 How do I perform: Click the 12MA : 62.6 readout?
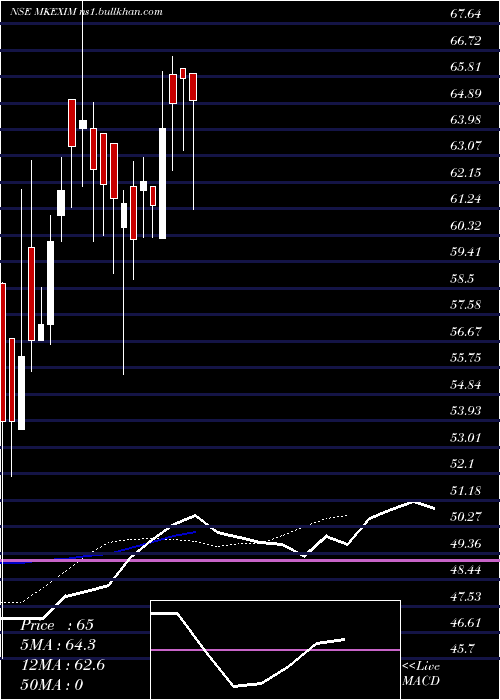[63, 665]
